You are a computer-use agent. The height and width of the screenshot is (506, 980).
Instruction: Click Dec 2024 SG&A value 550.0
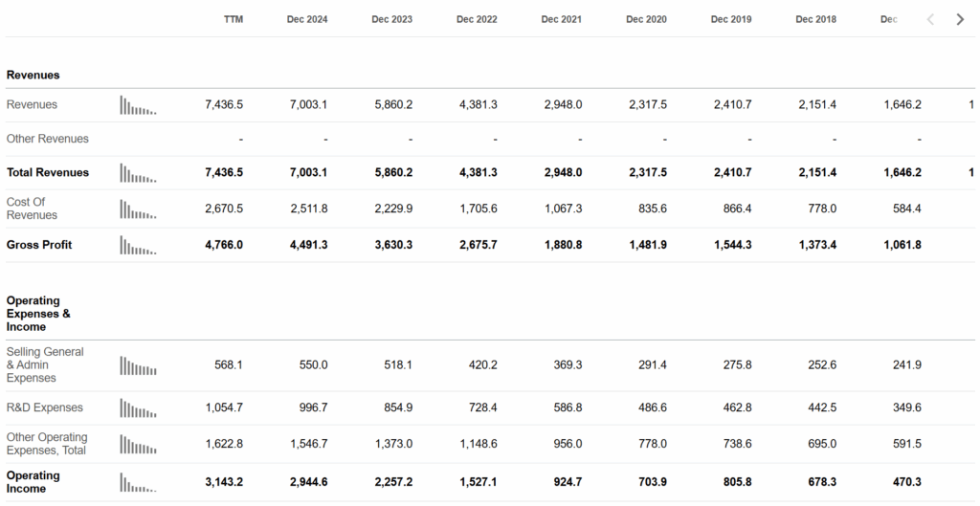click(x=313, y=364)
